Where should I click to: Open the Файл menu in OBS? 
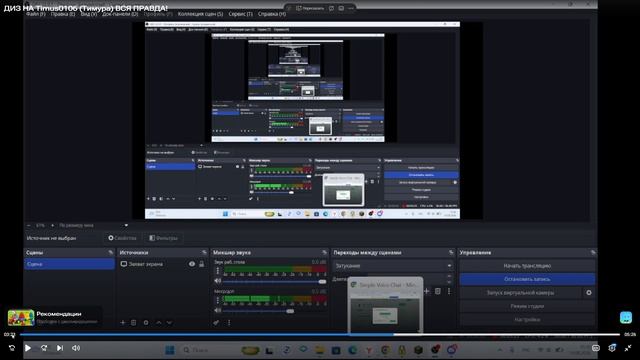point(36,14)
